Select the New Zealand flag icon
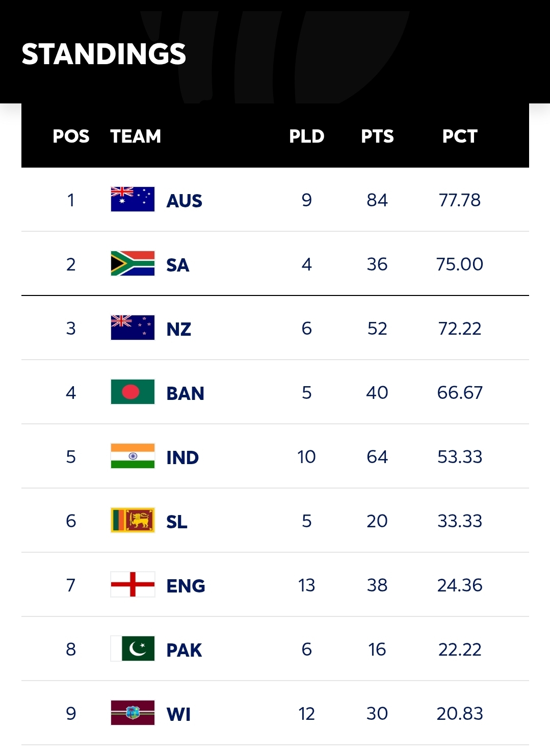 [133, 328]
